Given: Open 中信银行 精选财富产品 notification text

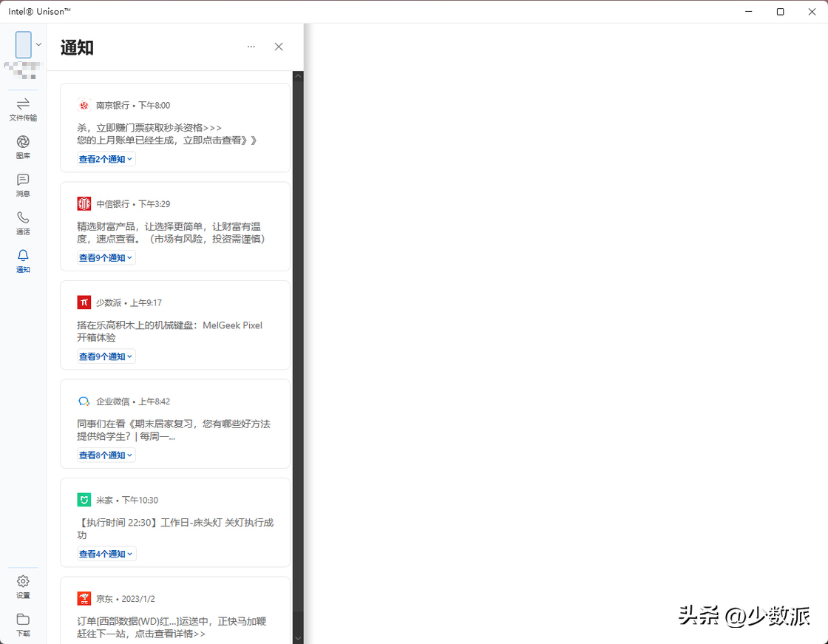Looking at the screenshot, I should point(171,233).
